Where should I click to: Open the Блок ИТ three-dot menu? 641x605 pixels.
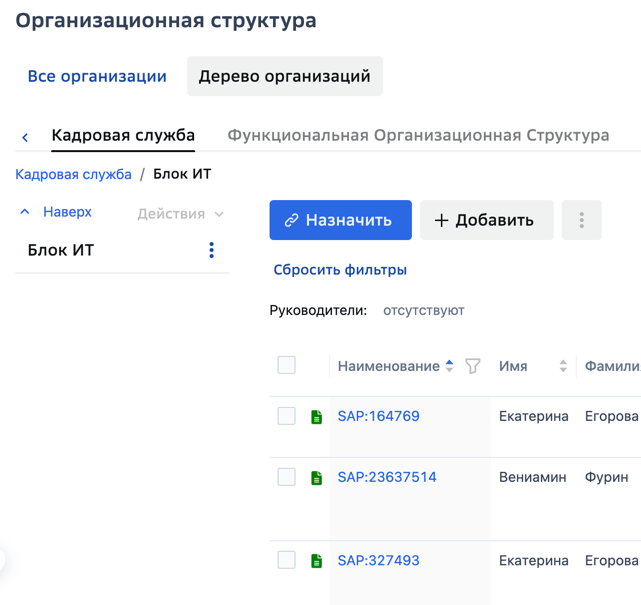pos(211,250)
